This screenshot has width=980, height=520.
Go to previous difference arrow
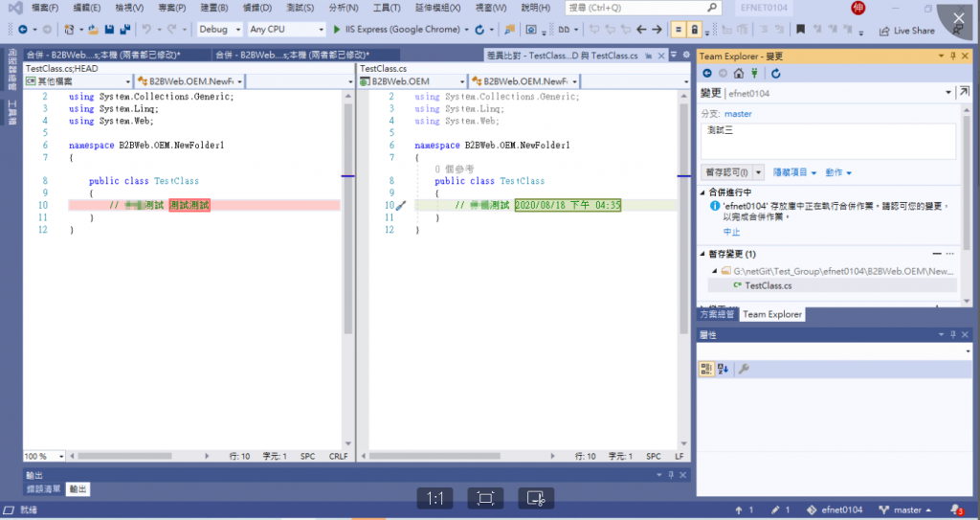[x=641, y=30]
